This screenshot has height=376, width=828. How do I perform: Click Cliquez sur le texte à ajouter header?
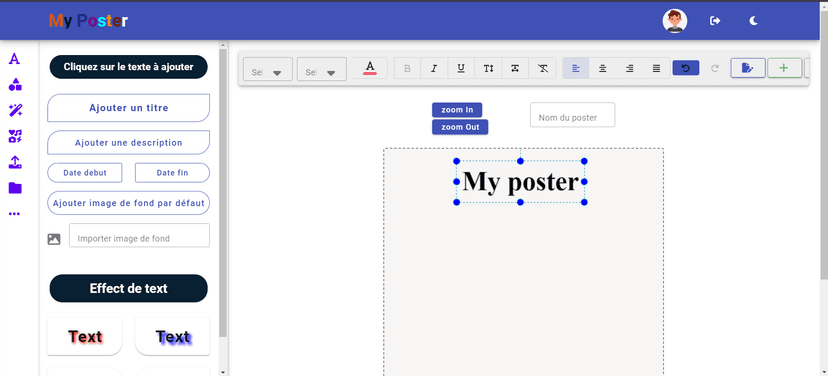128,67
